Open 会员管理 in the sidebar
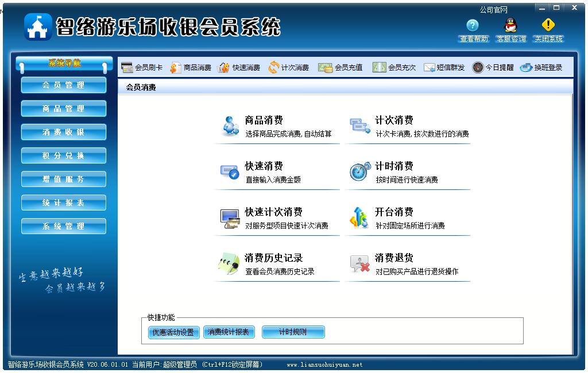This screenshot has width=588, height=373. (63, 85)
